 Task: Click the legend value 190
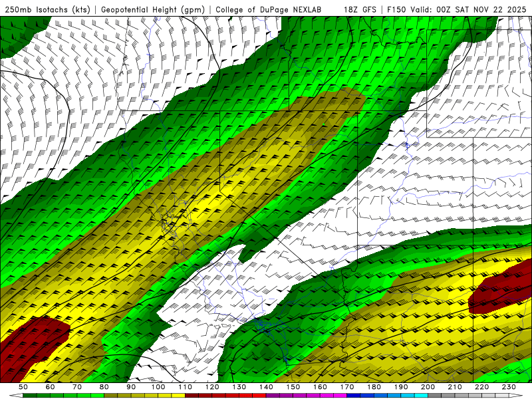[x=401, y=387]
